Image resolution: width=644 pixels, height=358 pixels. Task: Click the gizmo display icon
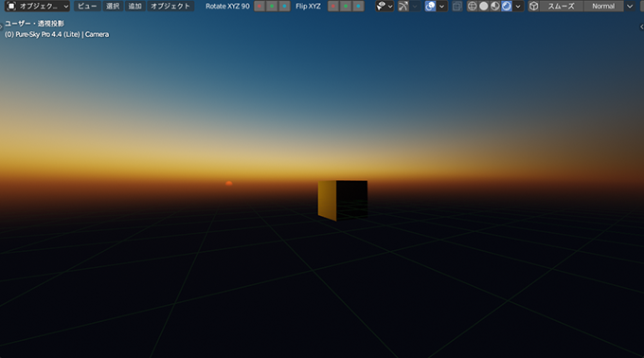[x=403, y=7]
